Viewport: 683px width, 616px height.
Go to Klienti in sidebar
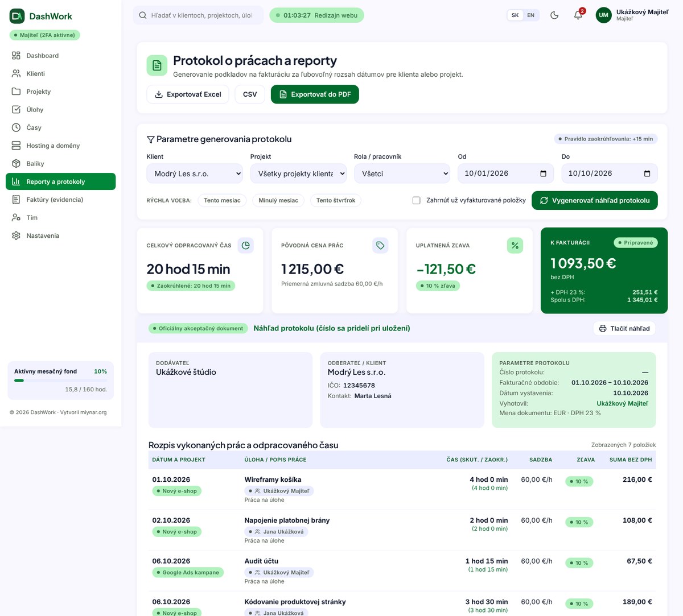pyautogui.click(x=60, y=73)
